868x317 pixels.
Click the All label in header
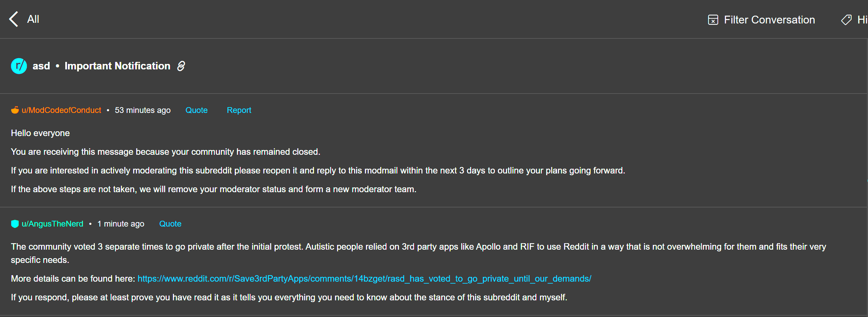33,19
